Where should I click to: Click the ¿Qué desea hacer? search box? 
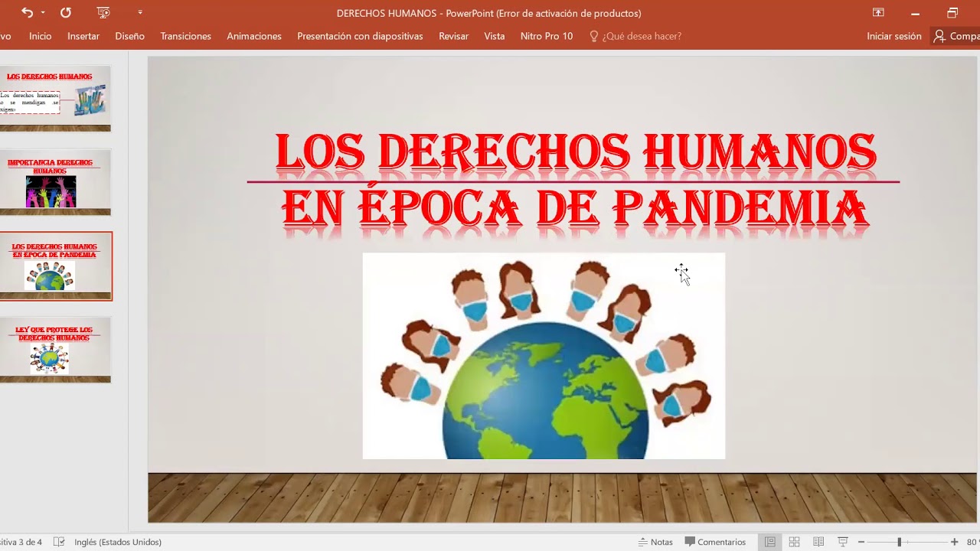pos(642,36)
